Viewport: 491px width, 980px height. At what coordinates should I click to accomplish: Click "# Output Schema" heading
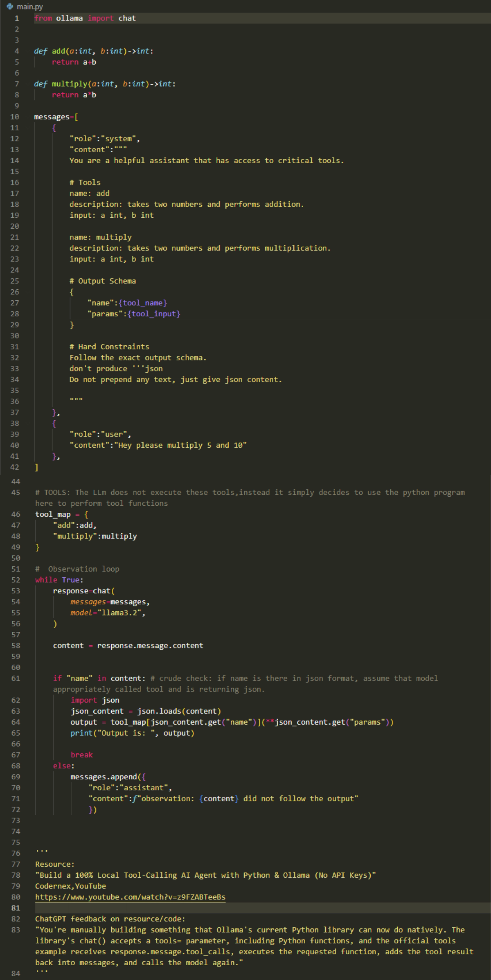click(x=103, y=281)
